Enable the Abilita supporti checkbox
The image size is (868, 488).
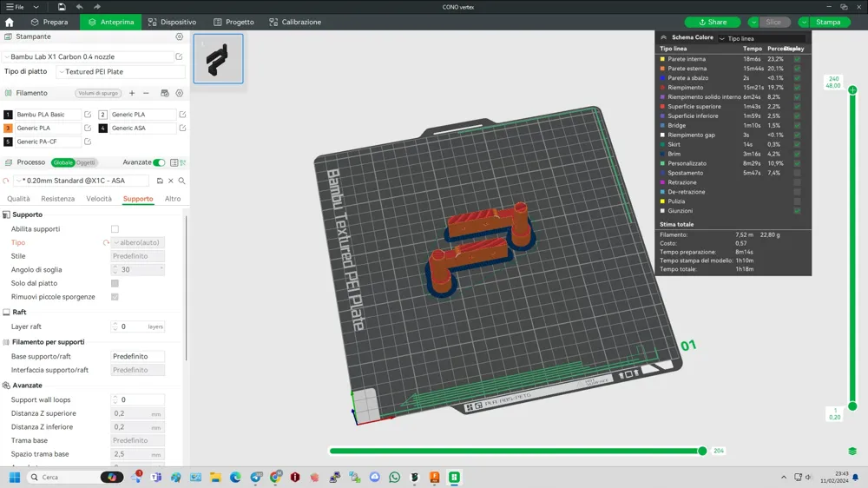[x=115, y=229]
